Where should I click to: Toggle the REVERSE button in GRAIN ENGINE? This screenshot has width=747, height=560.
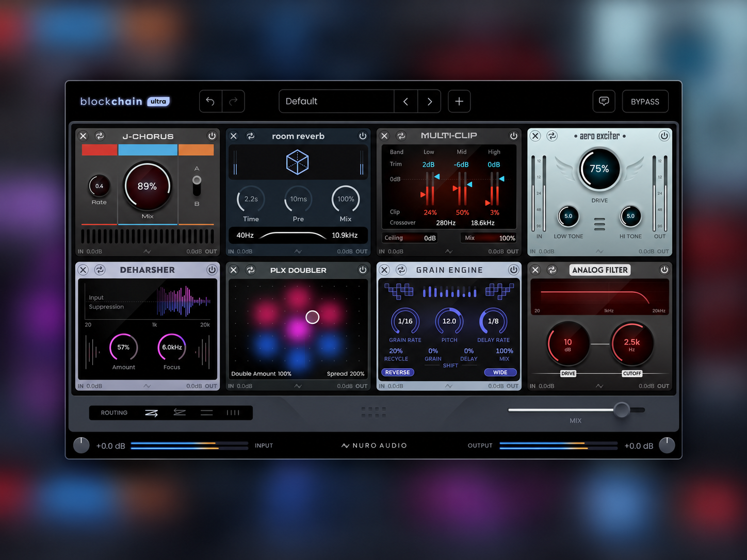(x=398, y=372)
